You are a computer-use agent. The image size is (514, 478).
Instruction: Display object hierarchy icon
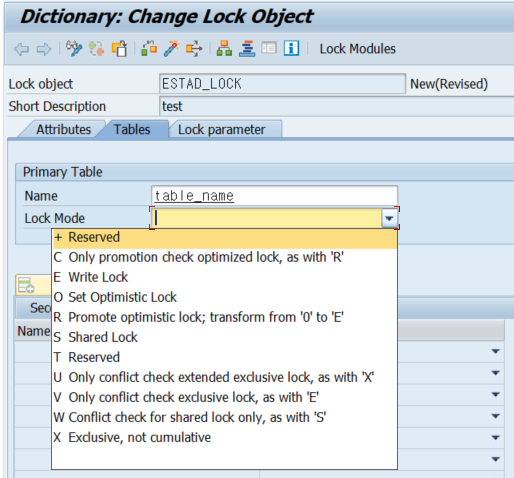click(224, 49)
